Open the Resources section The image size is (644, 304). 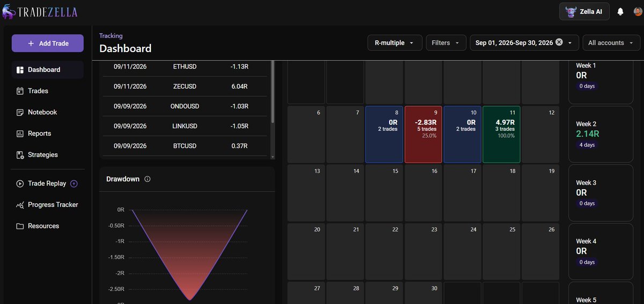pos(48,226)
